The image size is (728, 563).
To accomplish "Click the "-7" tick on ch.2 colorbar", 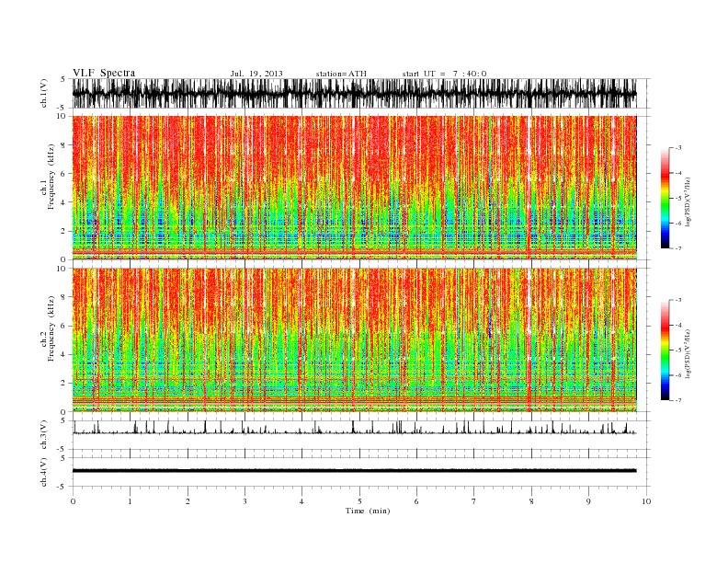I will pos(678,400).
